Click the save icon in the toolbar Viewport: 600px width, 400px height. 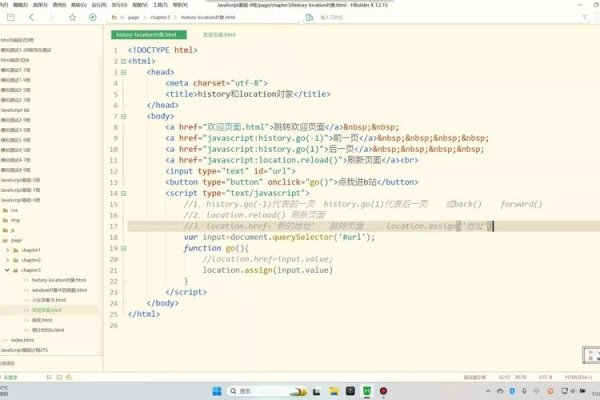point(8,18)
